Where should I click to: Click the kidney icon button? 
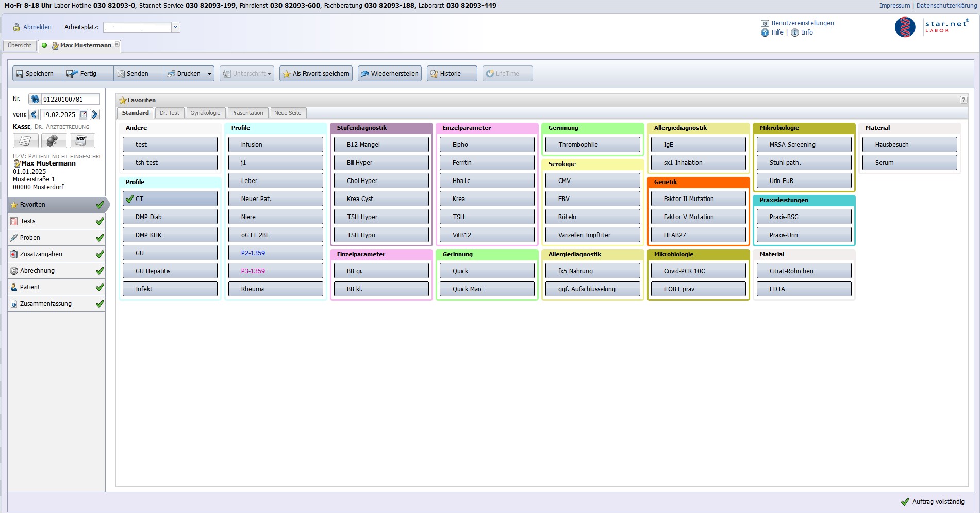tap(54, 141)
